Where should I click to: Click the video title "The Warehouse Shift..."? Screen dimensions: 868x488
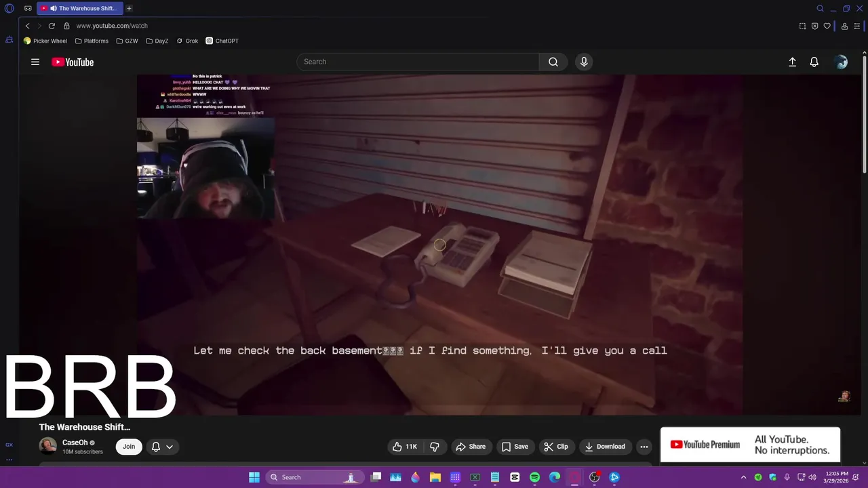85,427
